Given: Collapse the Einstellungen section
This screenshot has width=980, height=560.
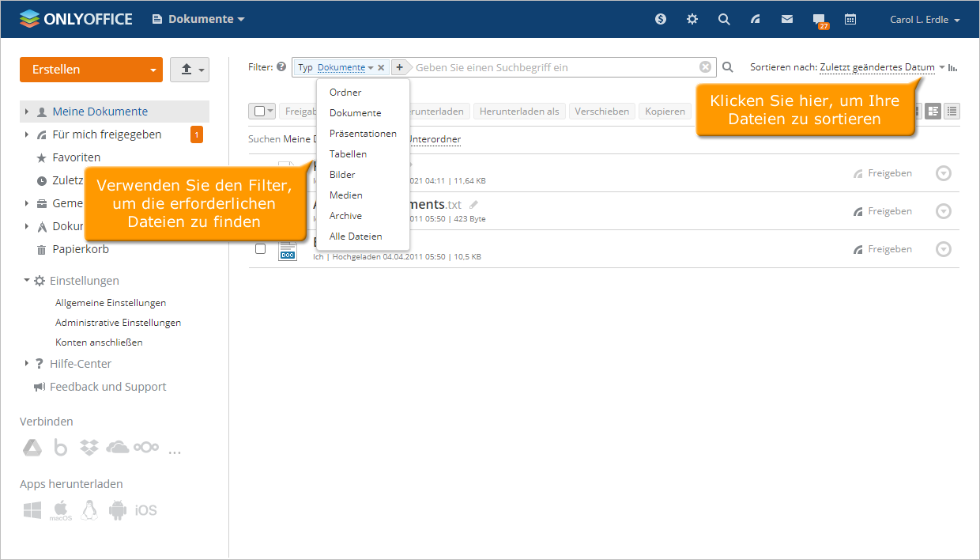Looking at the screenshot, I should pos(26,281).
